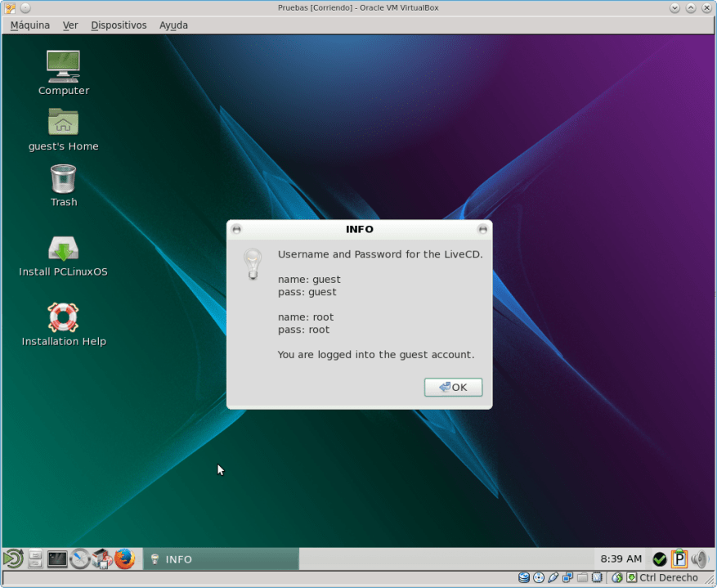
Task: Click the VirtualBox optical disk status icon
Action: tap(539, 578)
